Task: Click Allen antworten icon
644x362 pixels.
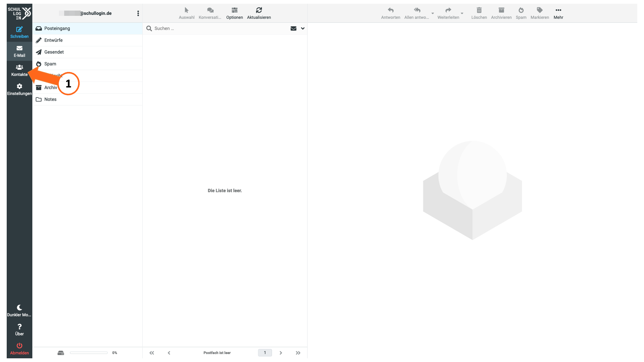Action: (x=417, y=13)
